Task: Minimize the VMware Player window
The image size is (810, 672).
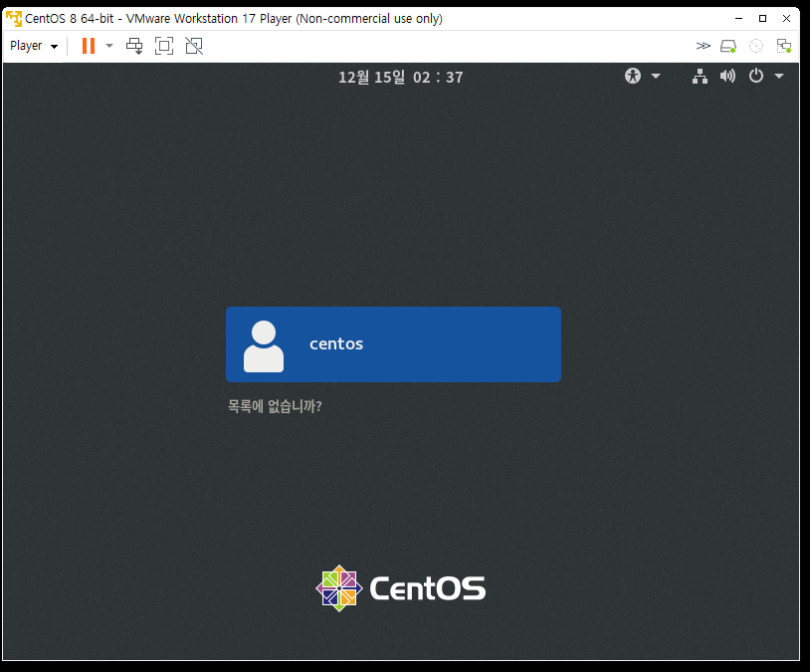Action: pyautogui.click(x=738, y=19)
